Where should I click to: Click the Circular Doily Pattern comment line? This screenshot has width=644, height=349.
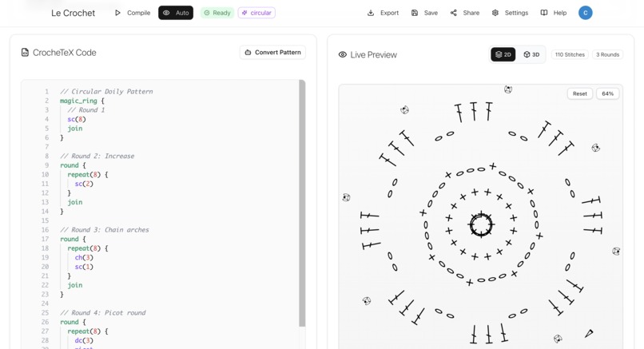106,91
